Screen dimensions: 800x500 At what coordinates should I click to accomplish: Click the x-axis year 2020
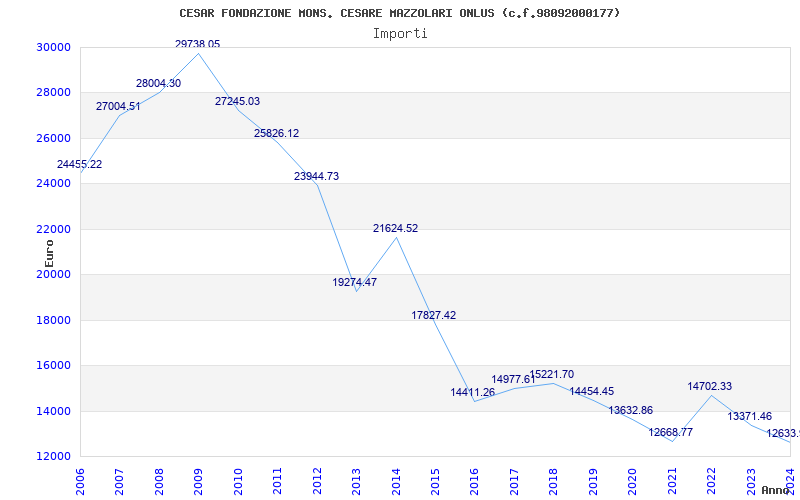tap(633, 481)
